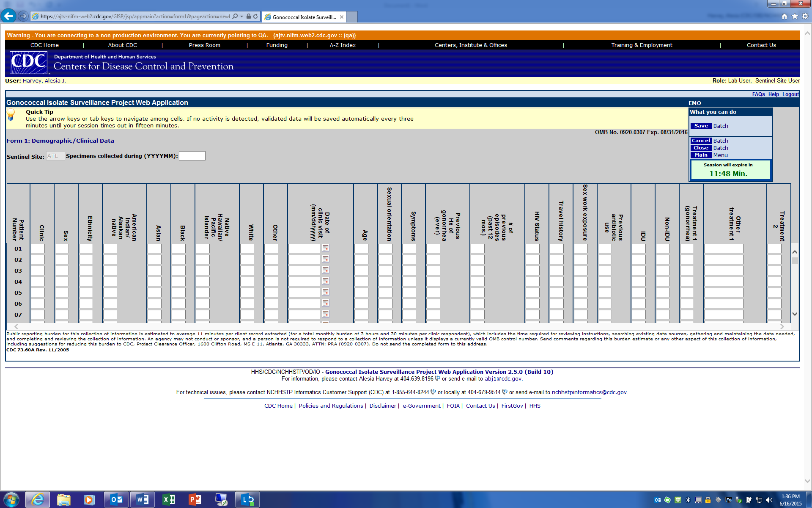Click the refresh page icon in address bar

[x=255, y=17]
